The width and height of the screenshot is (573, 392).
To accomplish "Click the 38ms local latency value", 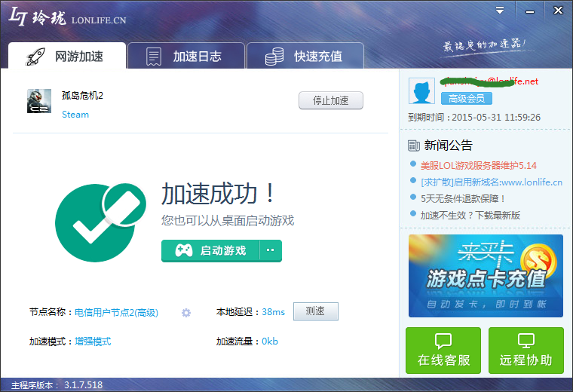I will point(274,312).
